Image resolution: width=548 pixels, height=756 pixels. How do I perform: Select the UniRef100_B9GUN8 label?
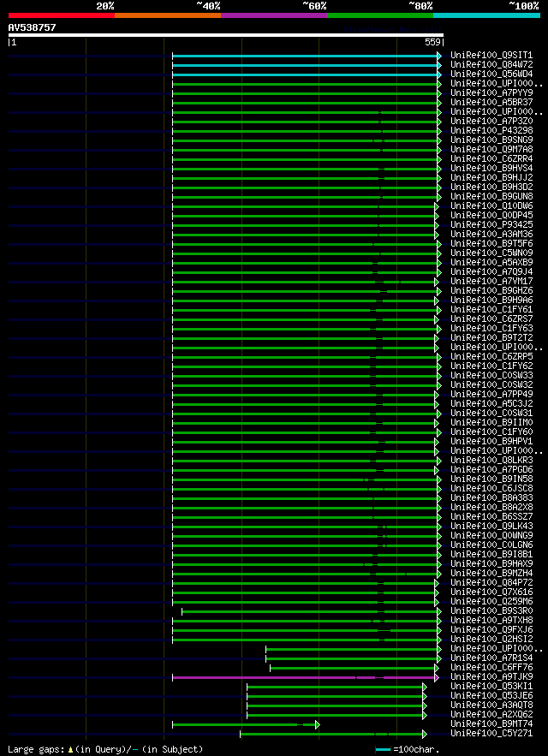pos(491,197)
